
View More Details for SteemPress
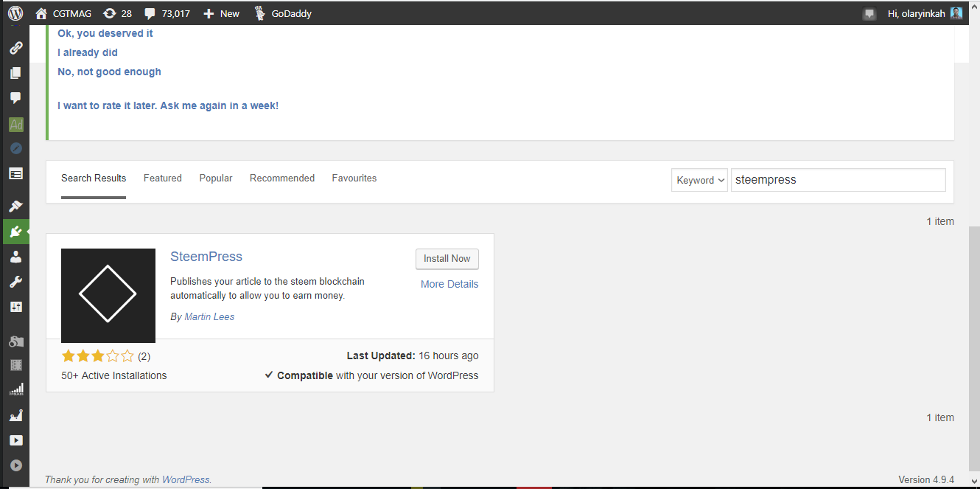[x=449, y=284]
